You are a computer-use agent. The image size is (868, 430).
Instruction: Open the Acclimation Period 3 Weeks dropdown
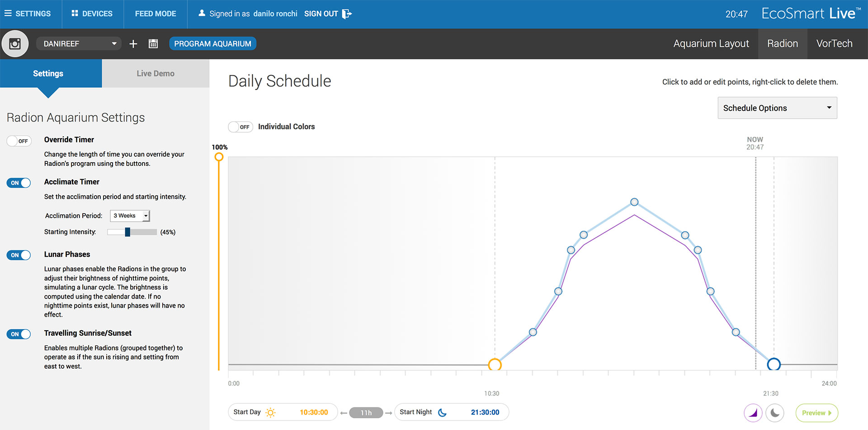130,216
